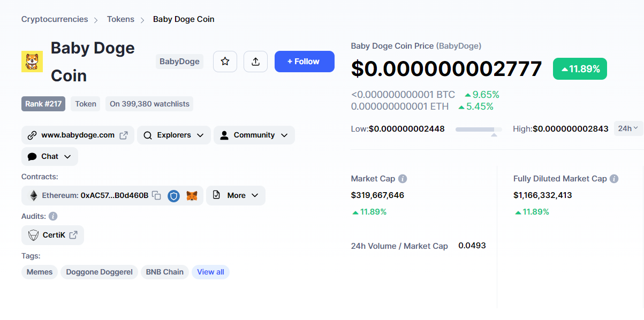Image resolution: width=644 pixels, height=320 pixels.
Task: Click the Low price $0.000000002448
Action: pos(407,129)
